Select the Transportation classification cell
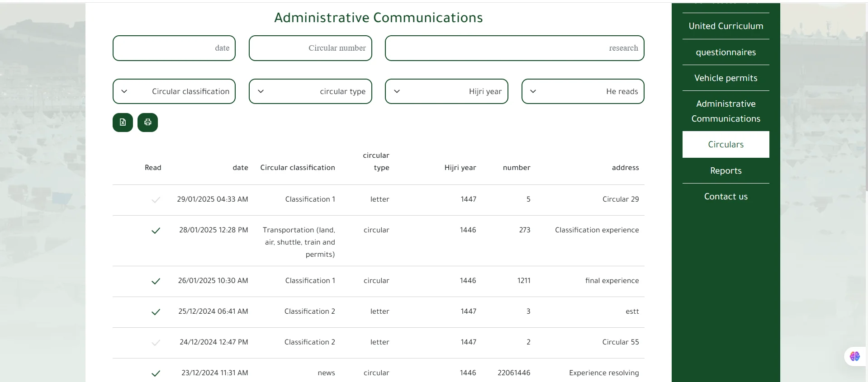The height and width of the screenshot is (382, 868). coord(299,242)
